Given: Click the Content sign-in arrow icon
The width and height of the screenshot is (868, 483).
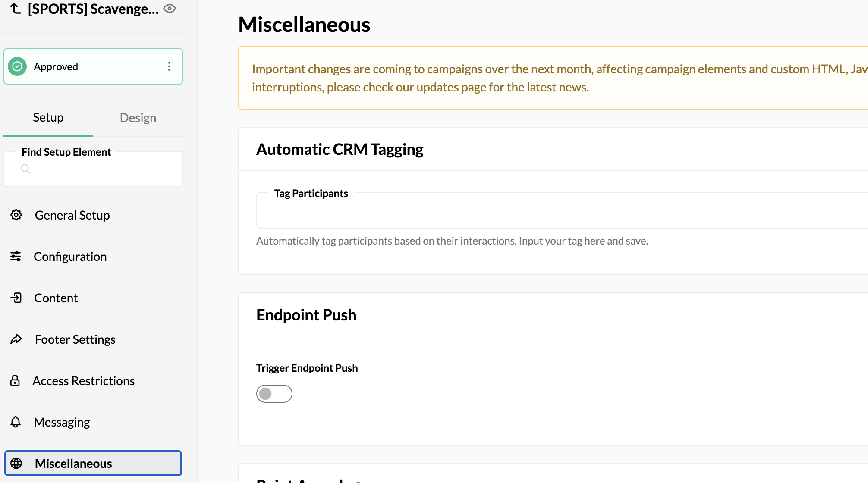Looking at the screenshot, I should click(16, 298).
